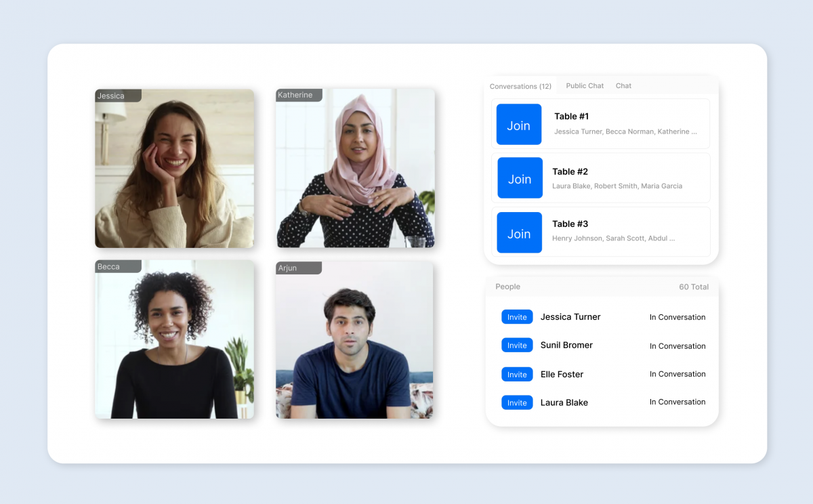The image size is (813, 504).
Task: Click the Table #1 title
Action: click(x=571, y=117)
